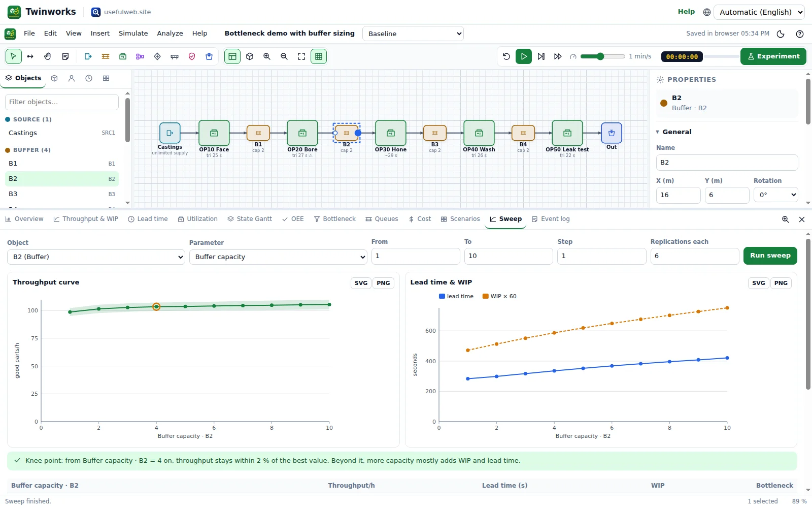This screenshot has height=508, width=812.
Task: Open the Baseline scenario dropdown
Action: [413, 34]
